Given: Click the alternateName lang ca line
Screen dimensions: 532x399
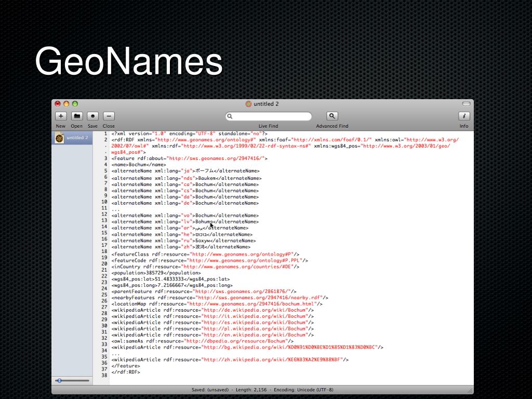Looking at the screenshot, I should [185, 184].
